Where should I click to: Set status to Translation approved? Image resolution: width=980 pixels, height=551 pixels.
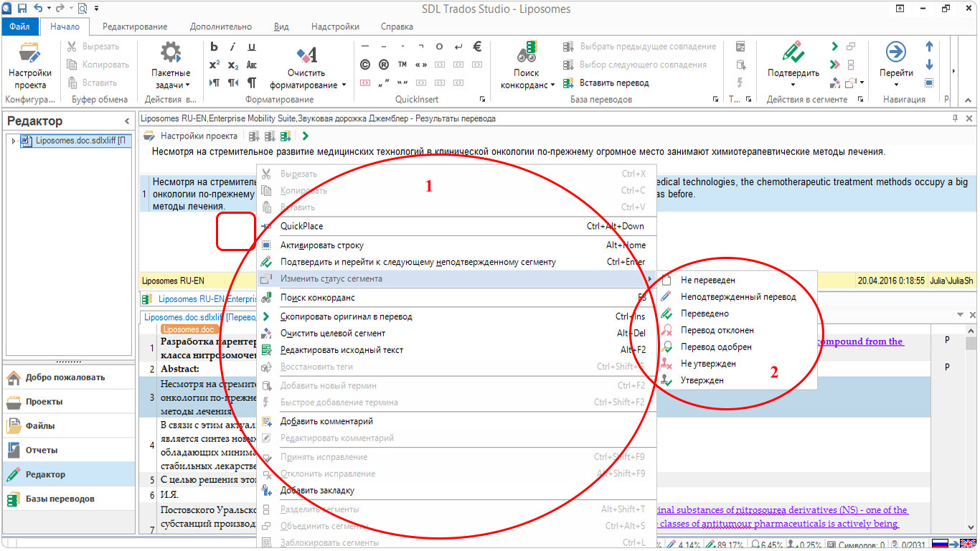click(x=737, y=347)
